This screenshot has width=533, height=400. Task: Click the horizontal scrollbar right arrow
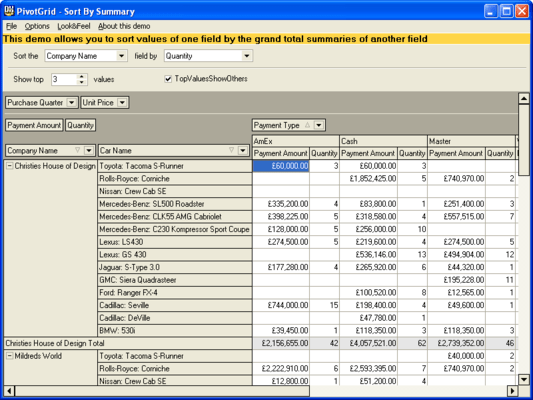click(512, 391)
